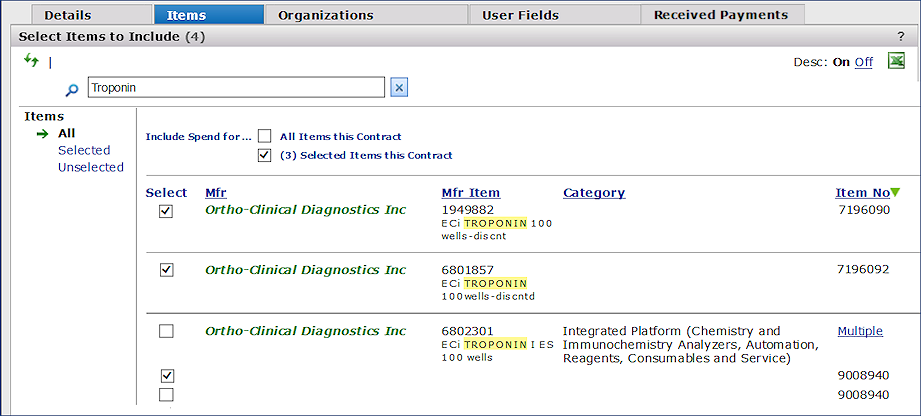Image resolution: width=921 pixels, height=416 pixels.
Task: Show only Unselected items
Action: coord(90,167)
